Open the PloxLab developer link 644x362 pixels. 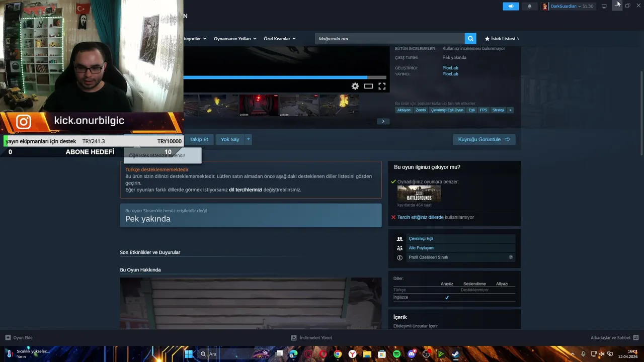click(450, 68)
